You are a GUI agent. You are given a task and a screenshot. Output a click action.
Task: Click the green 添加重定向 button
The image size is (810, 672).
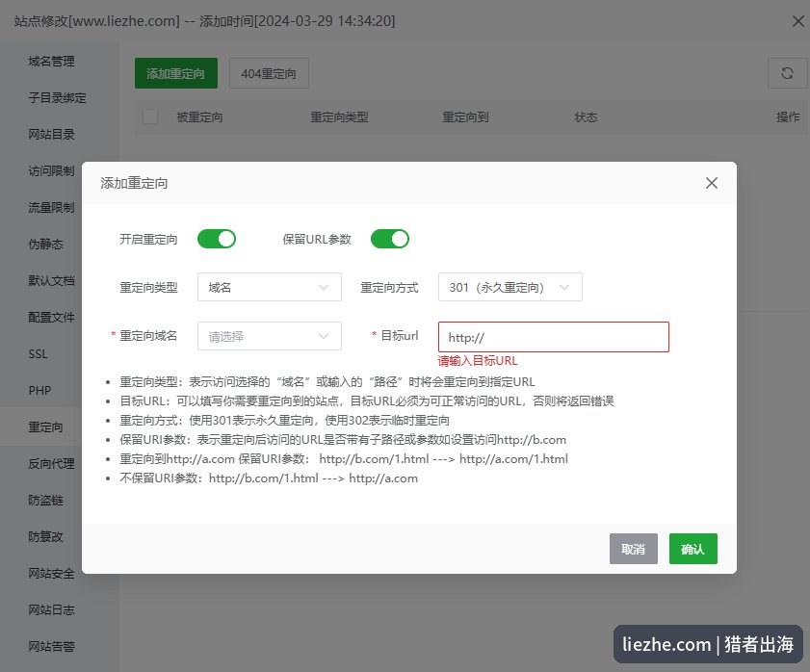[x=175, y=73]
